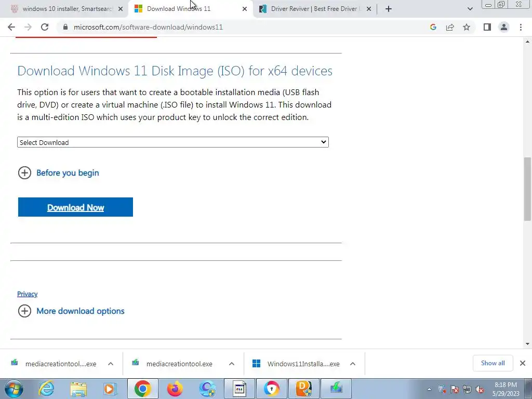Click the page vertical scrollbar thumb
Viewport: 532px width, 399px height.
527,189
